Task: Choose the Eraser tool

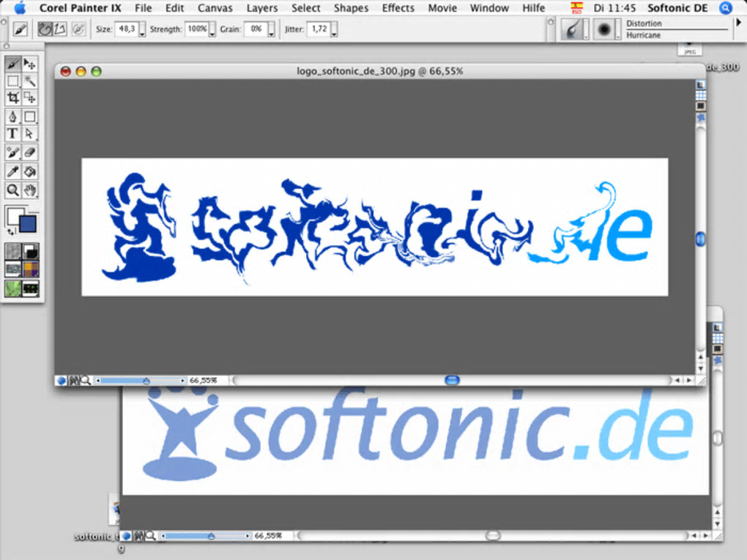Action: click(x=30, y=153)
